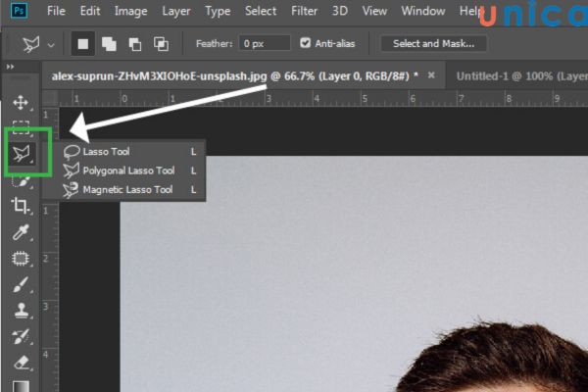Screen dimensions: 588x392
Task: Select the Move tool
Action: pos(21,102)
